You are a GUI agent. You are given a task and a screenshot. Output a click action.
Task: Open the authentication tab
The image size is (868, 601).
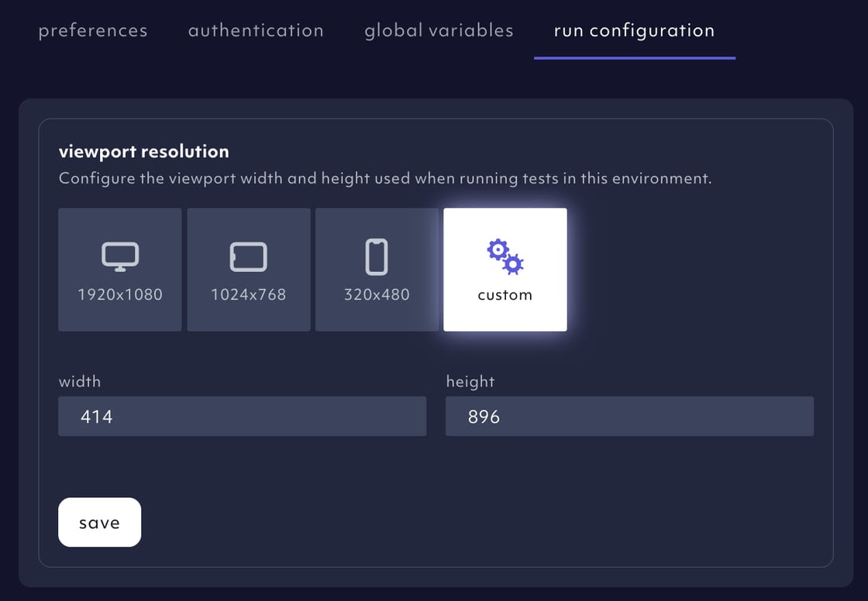coord(256,30)
